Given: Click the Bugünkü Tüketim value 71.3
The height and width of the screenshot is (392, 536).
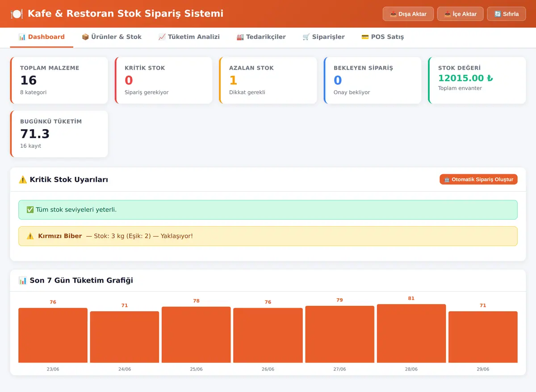Looking at the screenshot, I should (x=35, y=134).
